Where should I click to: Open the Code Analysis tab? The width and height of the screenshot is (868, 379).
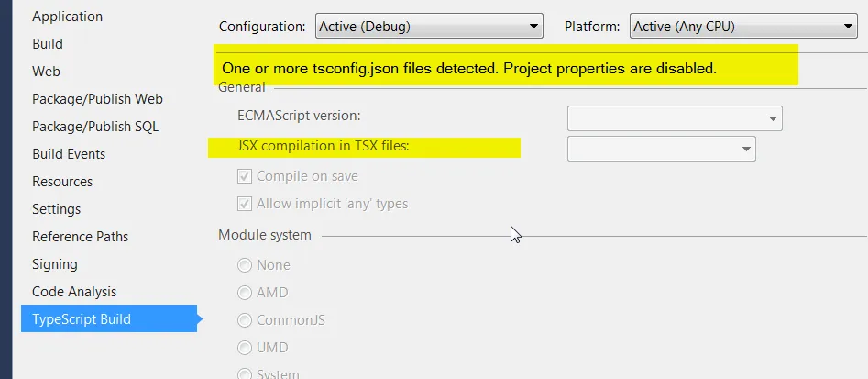pos(74,292)
